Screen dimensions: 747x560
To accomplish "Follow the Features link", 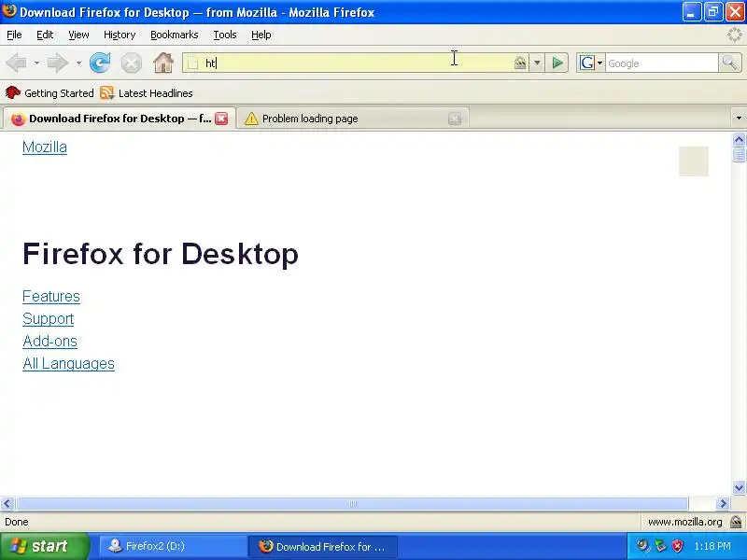I will (x=51, y=296).
